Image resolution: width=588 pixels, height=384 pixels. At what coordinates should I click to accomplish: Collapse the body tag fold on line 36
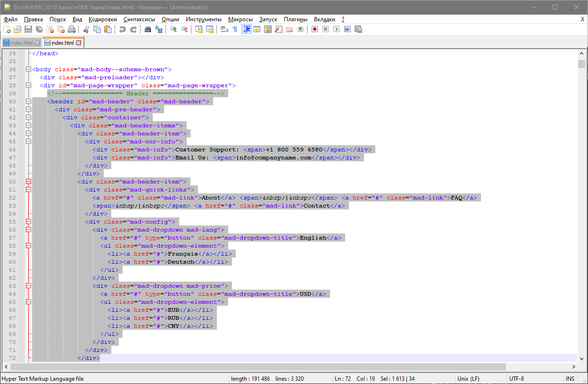tap(29, 69)
